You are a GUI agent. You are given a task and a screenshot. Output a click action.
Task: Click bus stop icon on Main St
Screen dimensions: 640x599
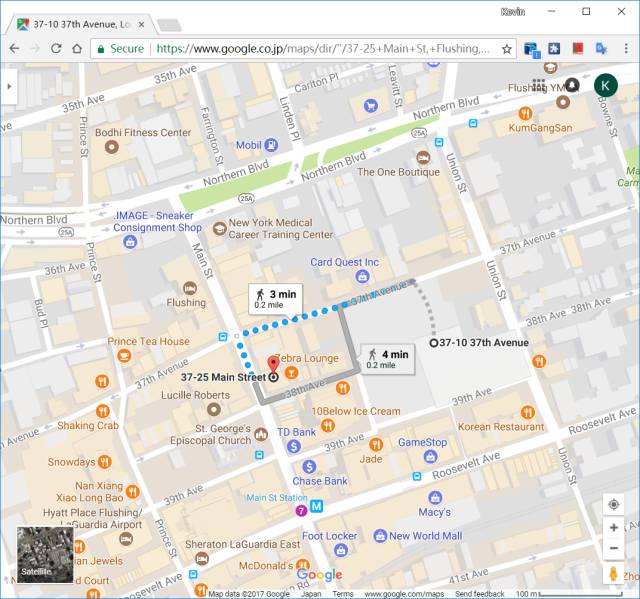(222, 337)
